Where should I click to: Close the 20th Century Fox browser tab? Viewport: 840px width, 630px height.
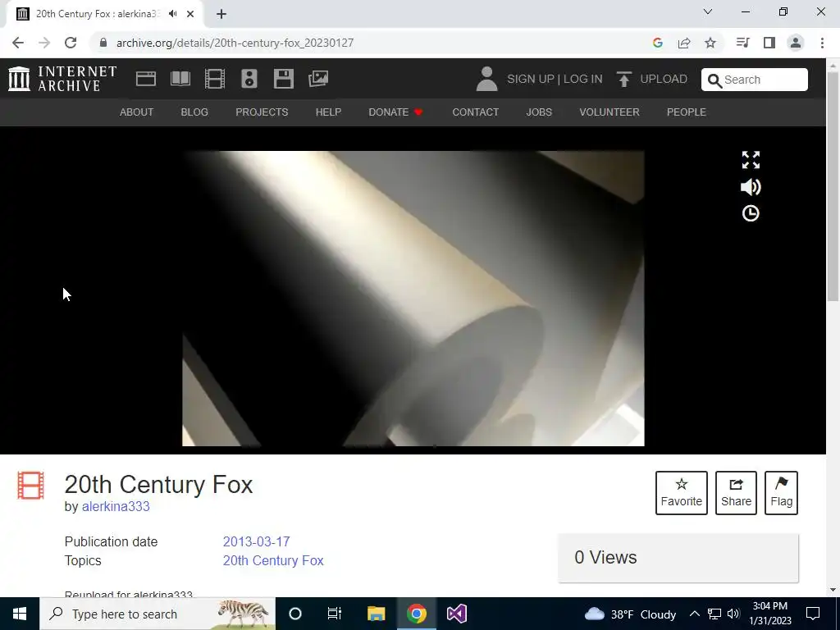(190, 14)
